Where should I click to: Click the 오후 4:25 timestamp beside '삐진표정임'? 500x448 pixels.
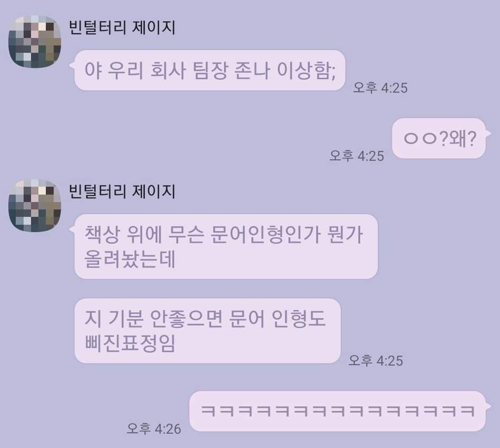[375, 361]
